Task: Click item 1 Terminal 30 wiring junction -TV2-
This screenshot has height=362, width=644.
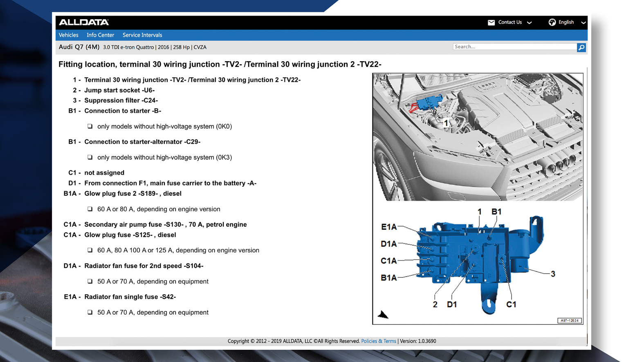Action: point(187,80)
